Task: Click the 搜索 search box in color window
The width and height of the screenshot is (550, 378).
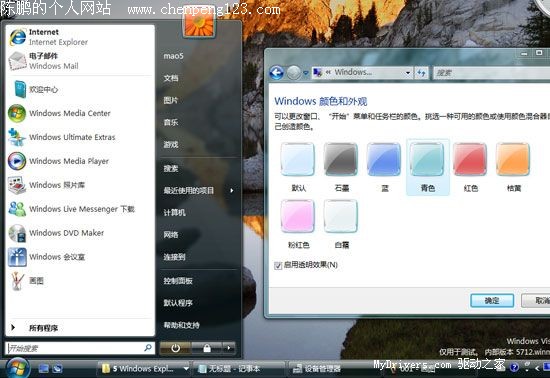Action: point(492,73)
